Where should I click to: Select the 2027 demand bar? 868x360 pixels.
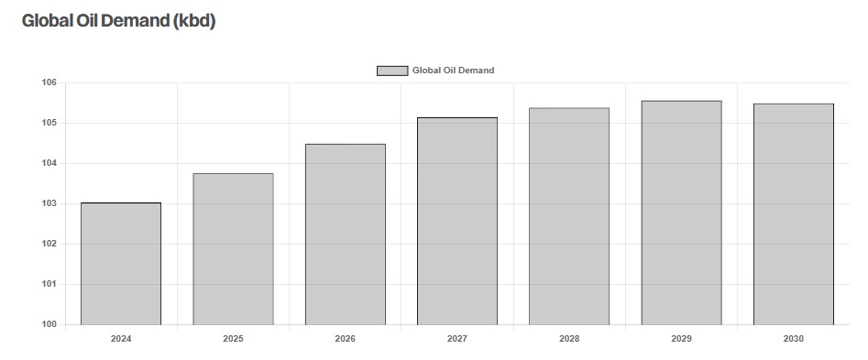tap(457, 221)
